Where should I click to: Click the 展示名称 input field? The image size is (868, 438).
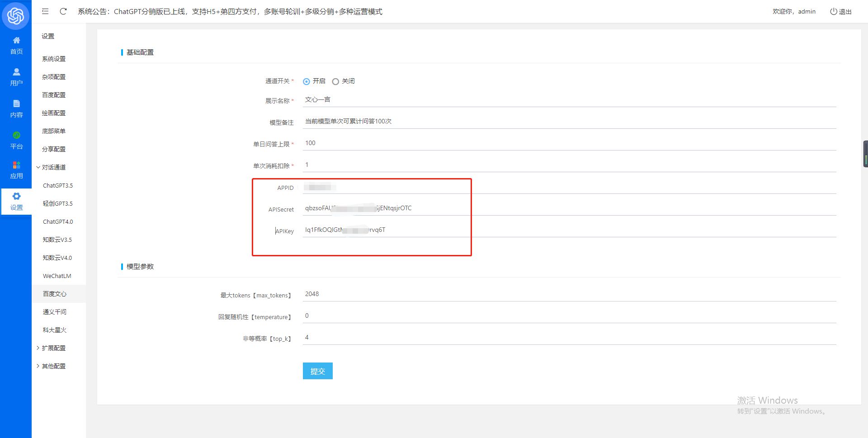click(x=569, y=100)
